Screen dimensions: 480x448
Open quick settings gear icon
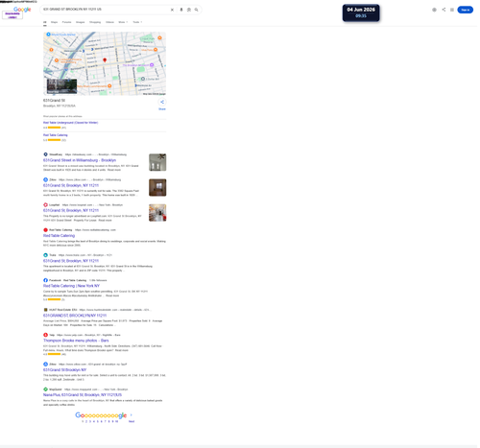[x=434, y=10]
